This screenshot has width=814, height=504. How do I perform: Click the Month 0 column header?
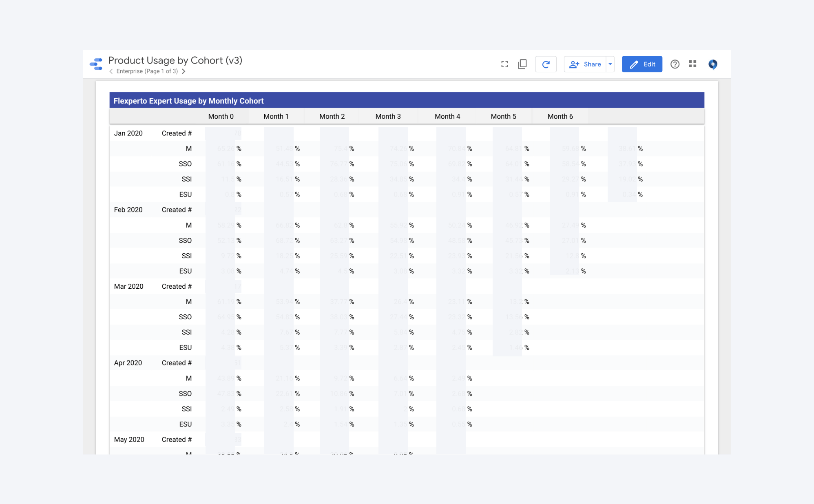pos(221,116)
